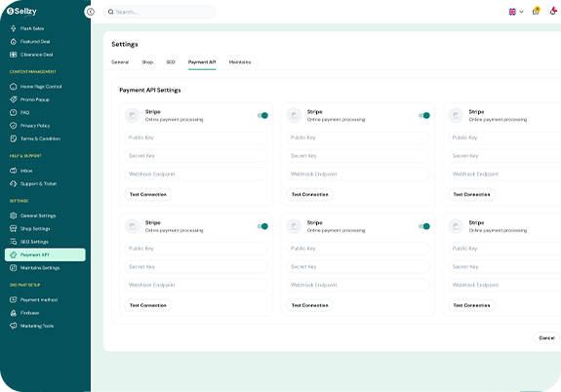Click the Cancel button
Image resolution: width=561 pixels, height=392 pixels.
[546, 337]
